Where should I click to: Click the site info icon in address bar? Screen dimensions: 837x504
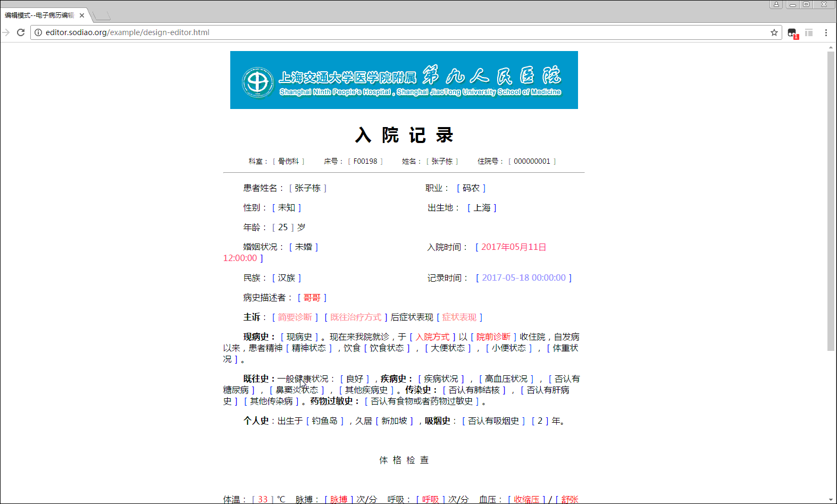coord(38,32)
